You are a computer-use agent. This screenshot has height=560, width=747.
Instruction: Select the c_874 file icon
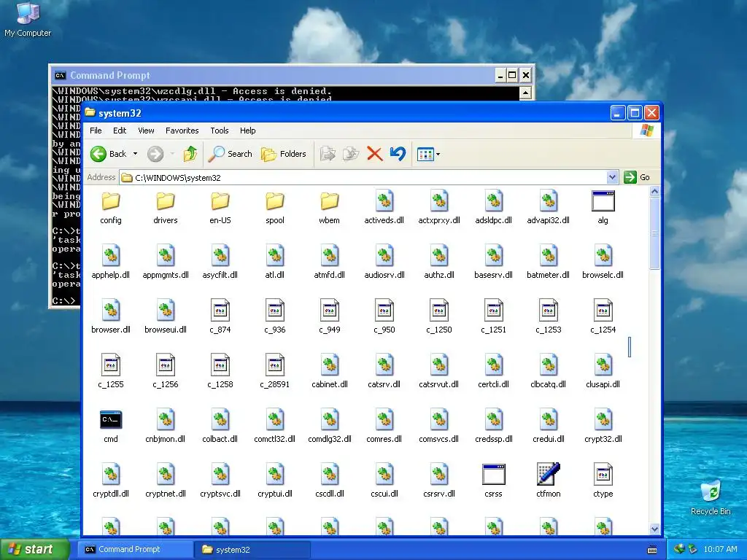(220, 316)
